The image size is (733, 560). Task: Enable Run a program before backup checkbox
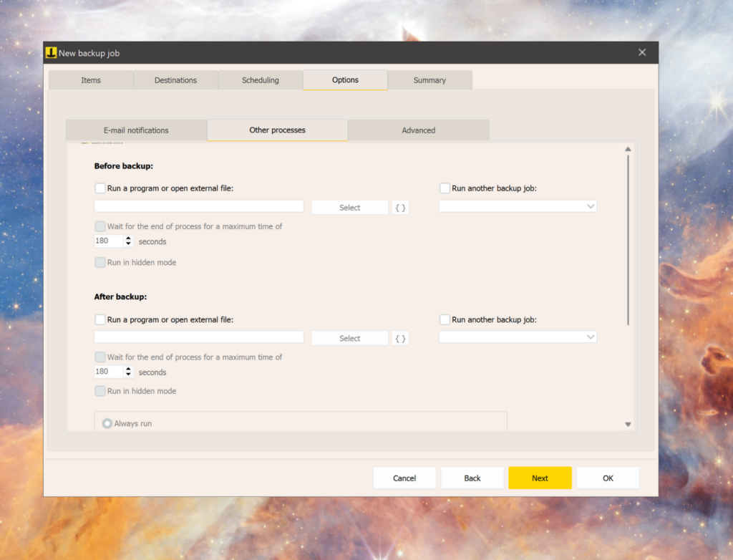pyautogui.click(x=100, y=188)
